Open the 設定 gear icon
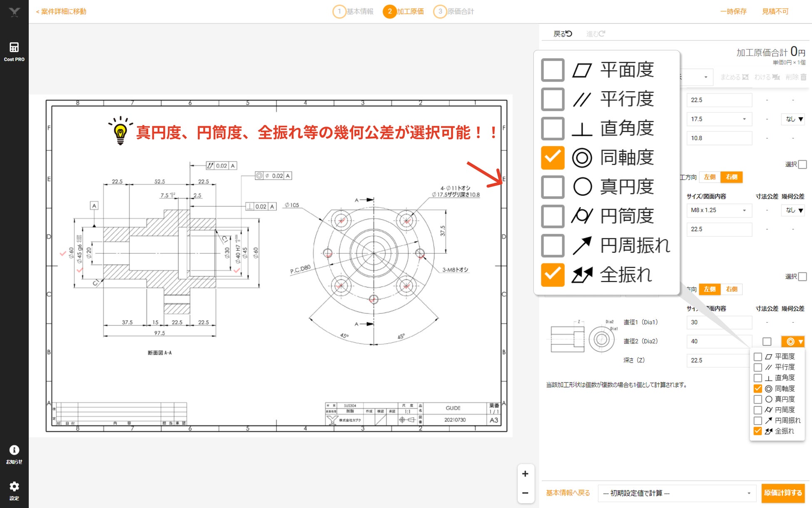This screenshot has height=508, width=812. [14, 486]
